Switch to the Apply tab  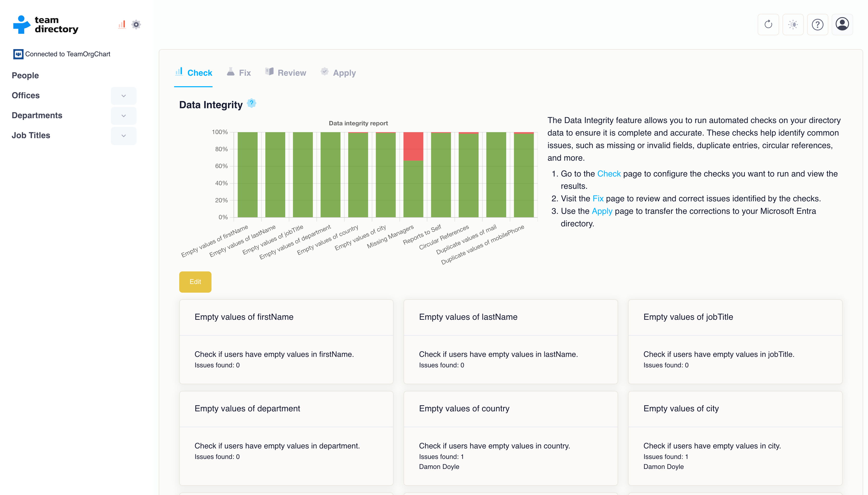coord(338,73)
